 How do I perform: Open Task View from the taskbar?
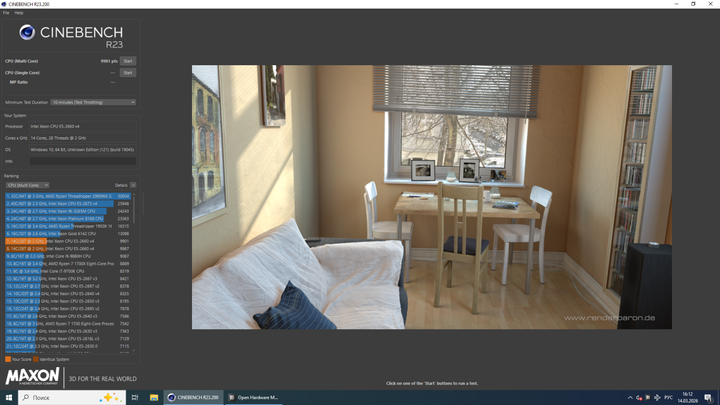pyautogui.click(x=135, y=398)
